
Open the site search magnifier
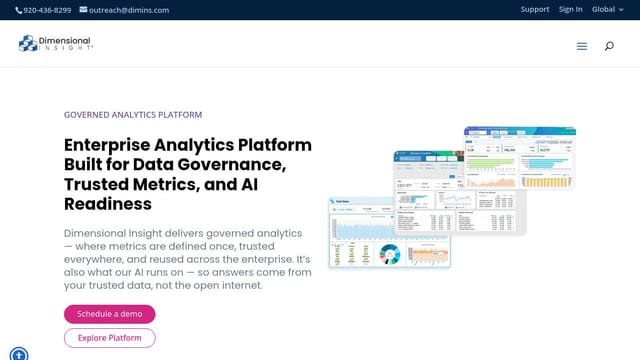tap(609, 46)
